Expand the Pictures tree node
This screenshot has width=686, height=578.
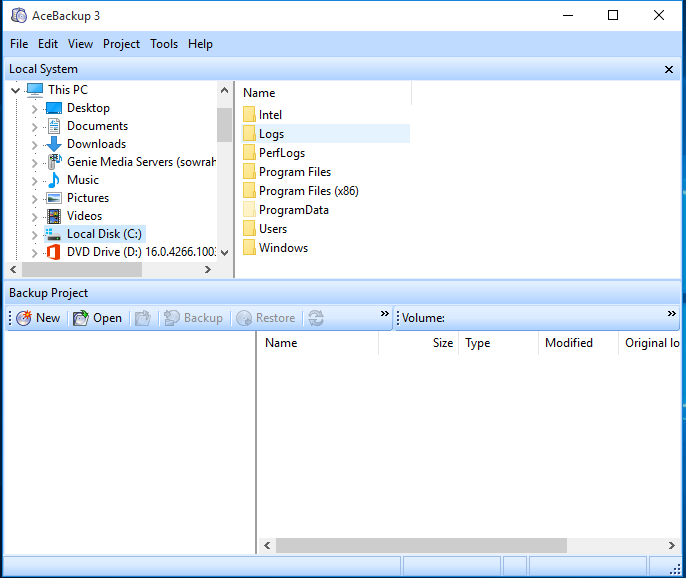click(x=35, y=199)
